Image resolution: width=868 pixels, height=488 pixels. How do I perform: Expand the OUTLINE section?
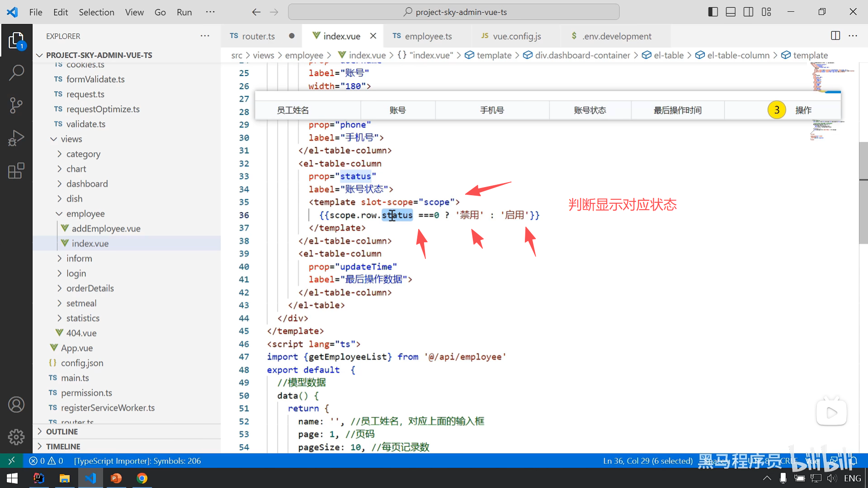click(62, 432)
